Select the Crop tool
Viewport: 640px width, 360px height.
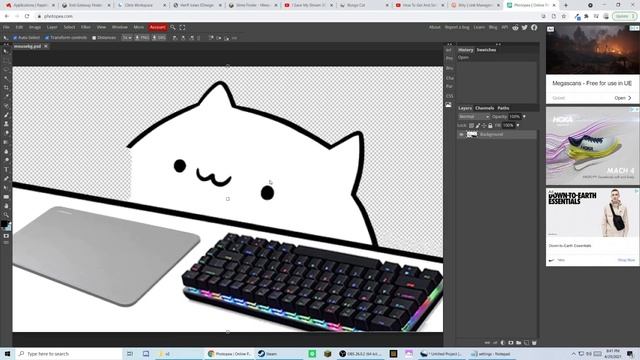(x=6, y=87)
